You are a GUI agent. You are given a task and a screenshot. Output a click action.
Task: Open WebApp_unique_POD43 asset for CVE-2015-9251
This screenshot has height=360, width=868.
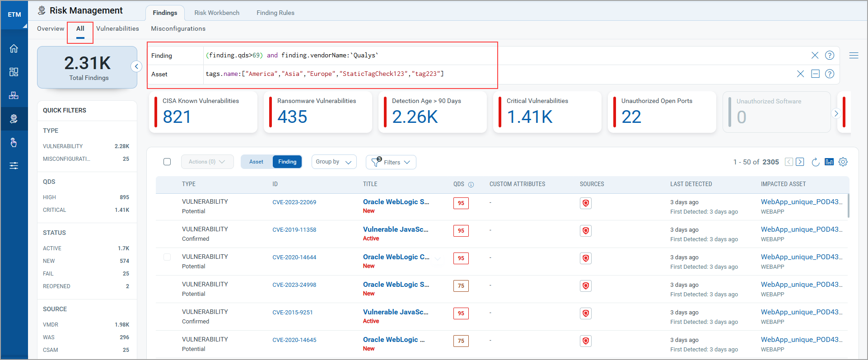802,312
